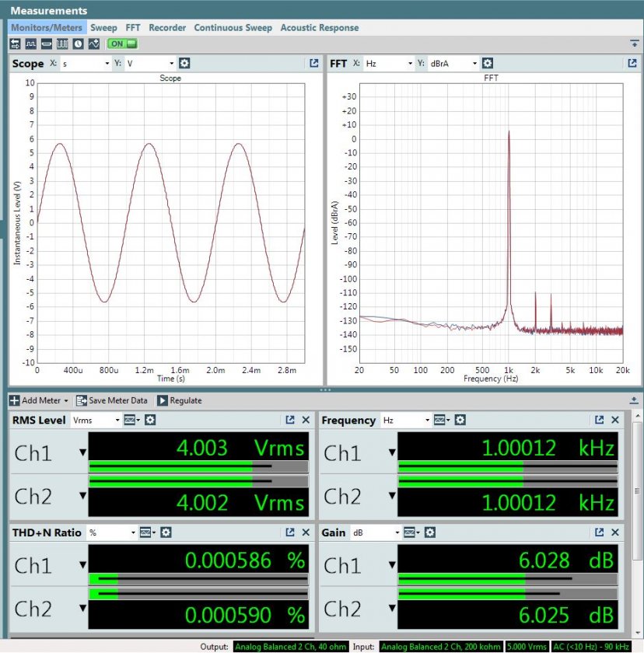Pop out the FFT graph window
This screenshot has height=653, width=644.
[x=632, y=63]
